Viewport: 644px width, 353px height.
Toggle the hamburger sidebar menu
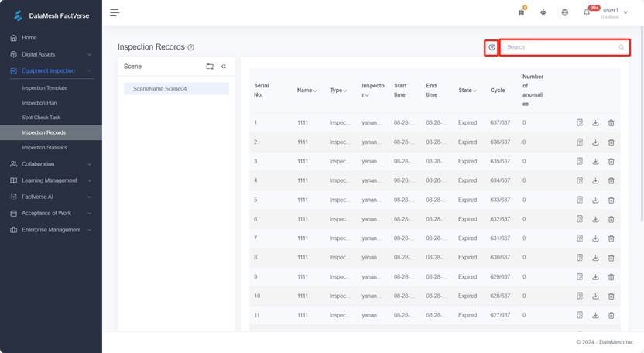click(x=115, y=12)
